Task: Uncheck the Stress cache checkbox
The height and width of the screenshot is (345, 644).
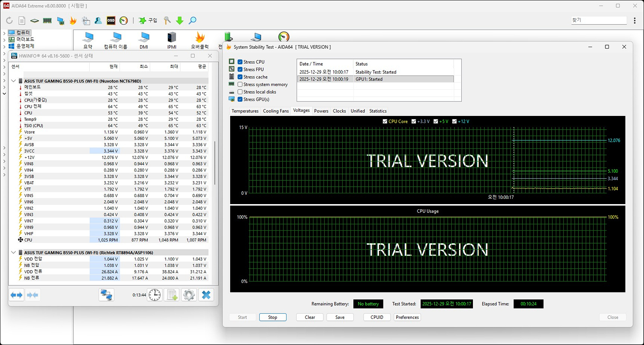Action: (x=240, y=77)
